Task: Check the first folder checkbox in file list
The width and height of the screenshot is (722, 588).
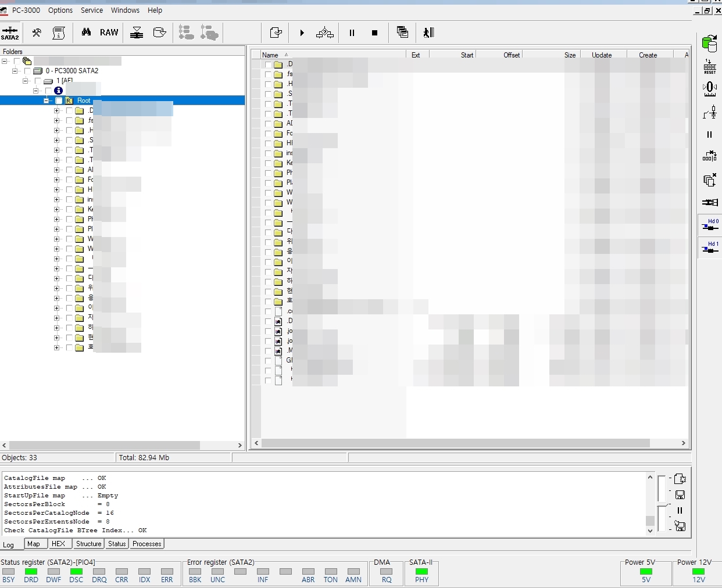Action: (x=268, y=64)
